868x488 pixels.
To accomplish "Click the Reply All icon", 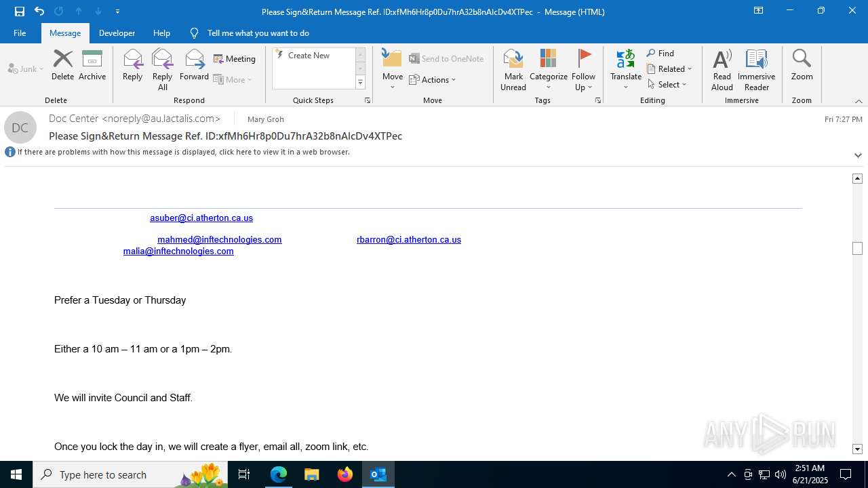I will (163, 69).
